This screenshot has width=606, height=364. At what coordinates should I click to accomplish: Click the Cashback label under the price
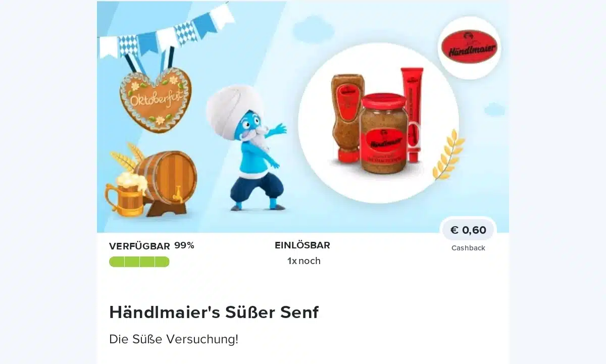pyautogui.click(x=468, y=248)
